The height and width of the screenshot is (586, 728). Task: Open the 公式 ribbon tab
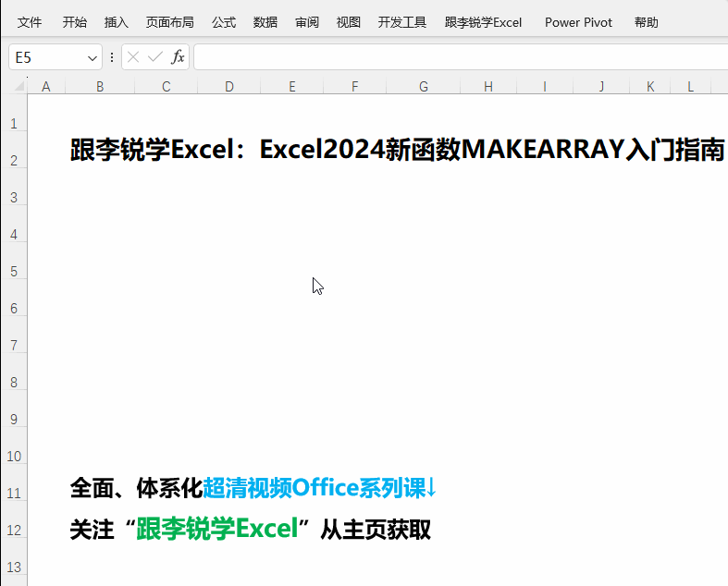pyautogui.click(x=224, y=22)
